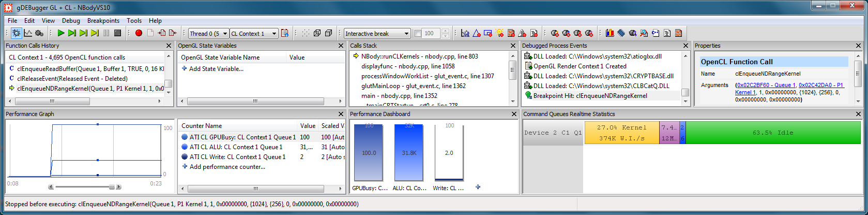The width and height of the screenshot is (868, 215).
Task: Click the 0x02C2BF60 - Queue 1 link
Action: click(767, 85)
